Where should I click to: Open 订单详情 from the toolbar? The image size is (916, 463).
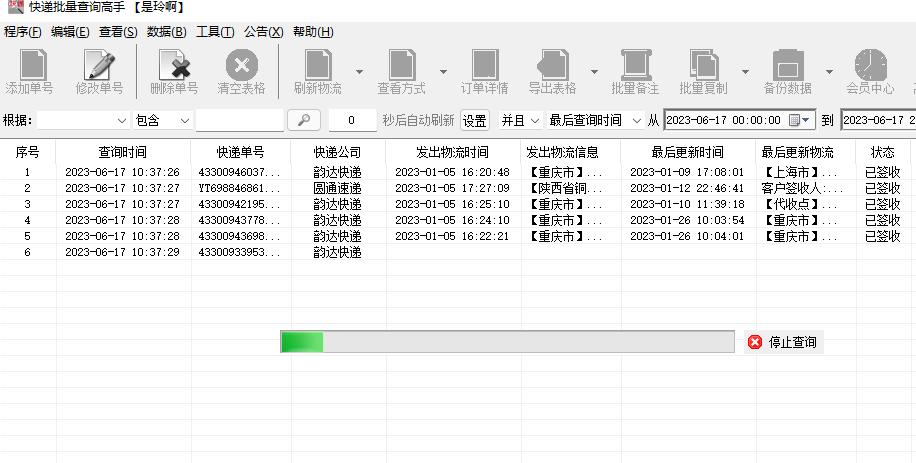[x=485, y=64]
